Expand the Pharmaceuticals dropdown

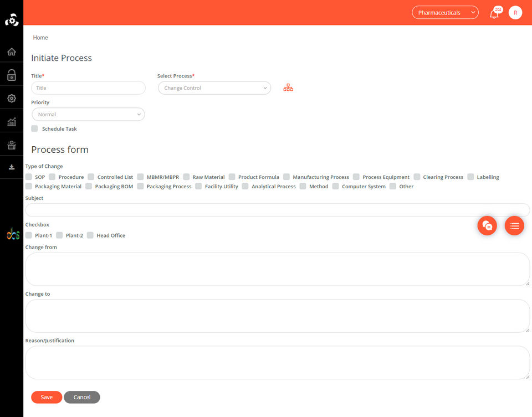click(x=445, y=13)
